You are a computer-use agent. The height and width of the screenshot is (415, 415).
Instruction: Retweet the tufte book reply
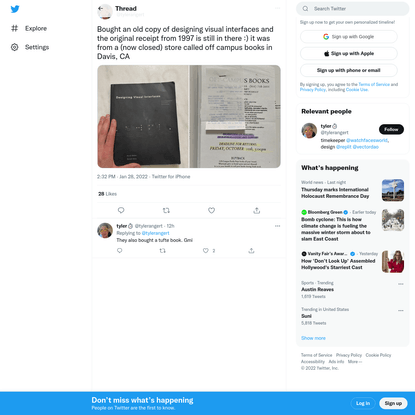(x=163, y=250)
